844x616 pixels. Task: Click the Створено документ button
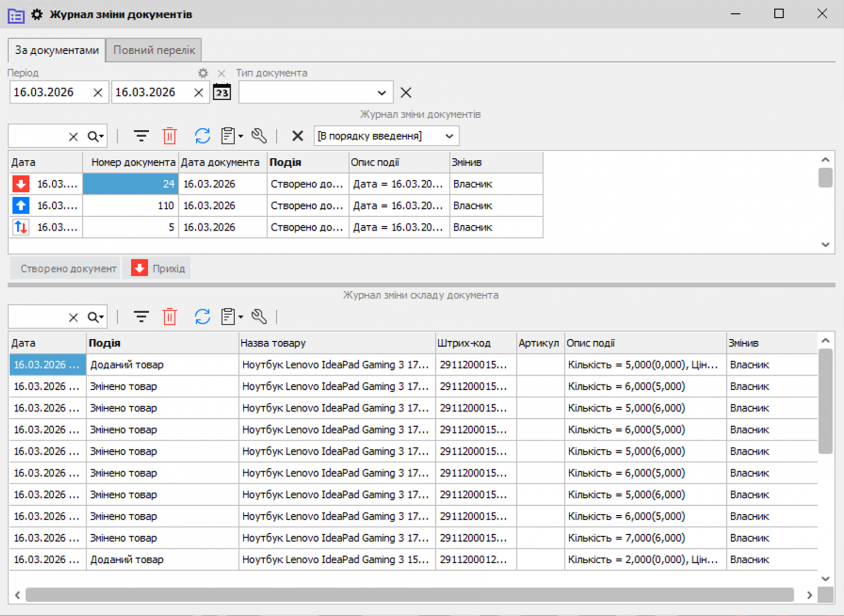click(x=68, y=268)
